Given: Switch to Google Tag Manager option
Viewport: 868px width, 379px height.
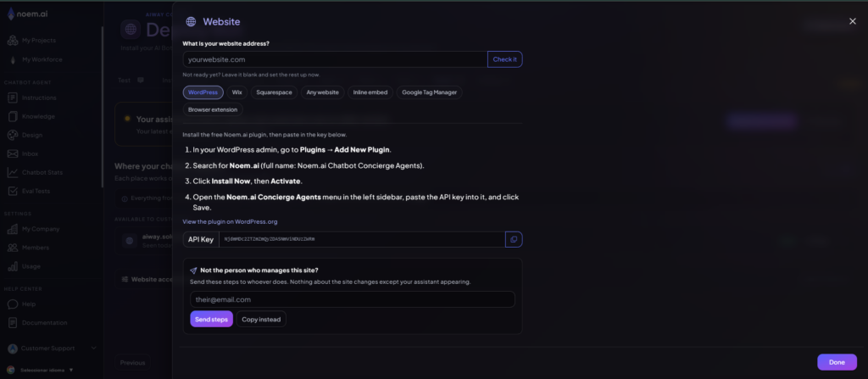Looking at the screenshot, I should (x=429, y=92).
